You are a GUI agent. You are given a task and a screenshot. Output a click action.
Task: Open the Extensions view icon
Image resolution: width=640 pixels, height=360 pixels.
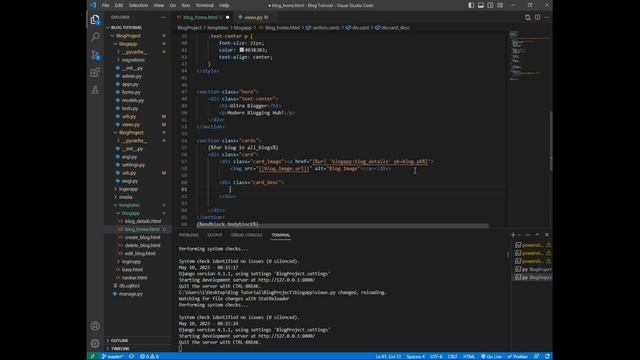point(95,73)
